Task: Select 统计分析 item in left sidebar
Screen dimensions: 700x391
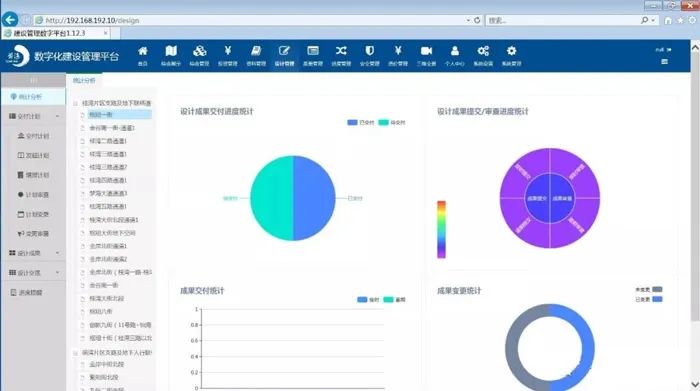Action: [30, 97]
